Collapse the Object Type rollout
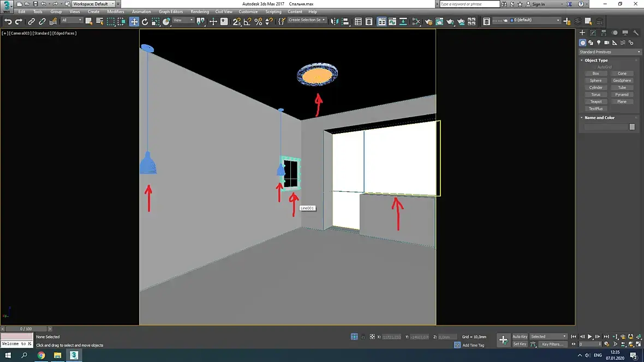 (x=596, y=61)
